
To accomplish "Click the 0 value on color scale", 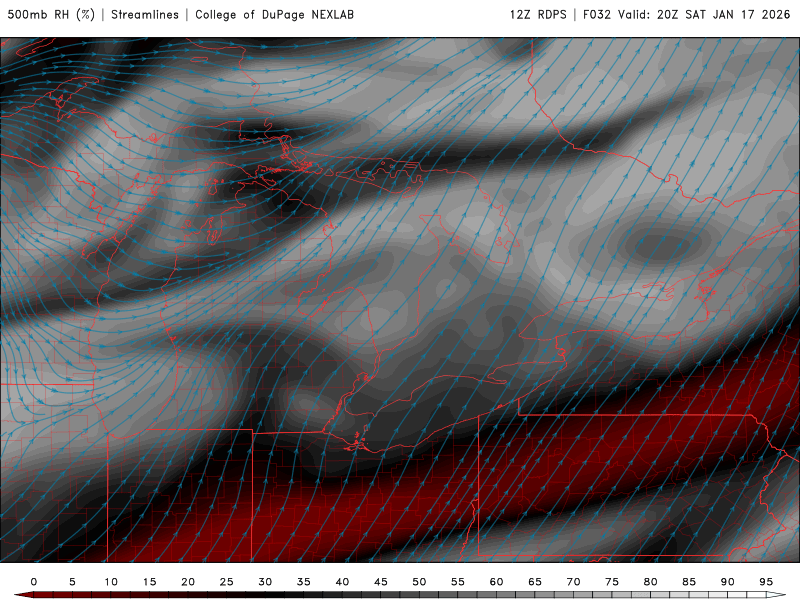I will point(34,582).
